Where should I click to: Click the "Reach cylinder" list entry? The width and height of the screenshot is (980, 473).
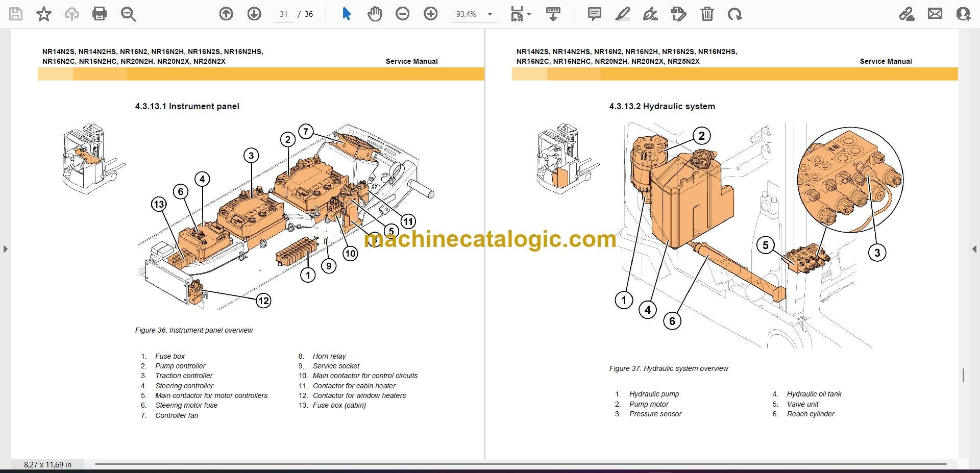811,414
